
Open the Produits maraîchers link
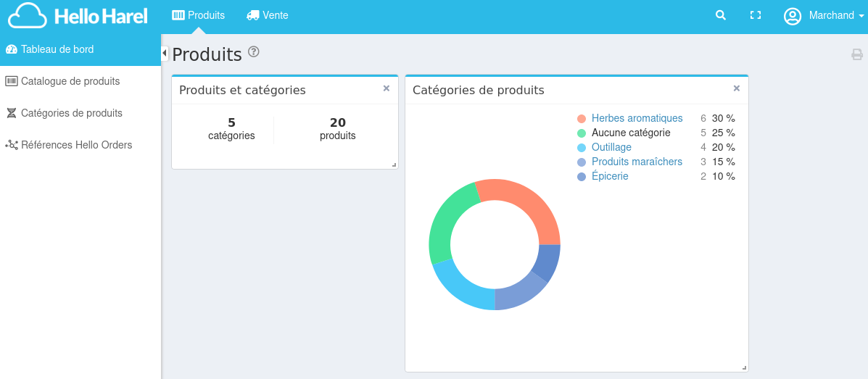click(637, 162)
